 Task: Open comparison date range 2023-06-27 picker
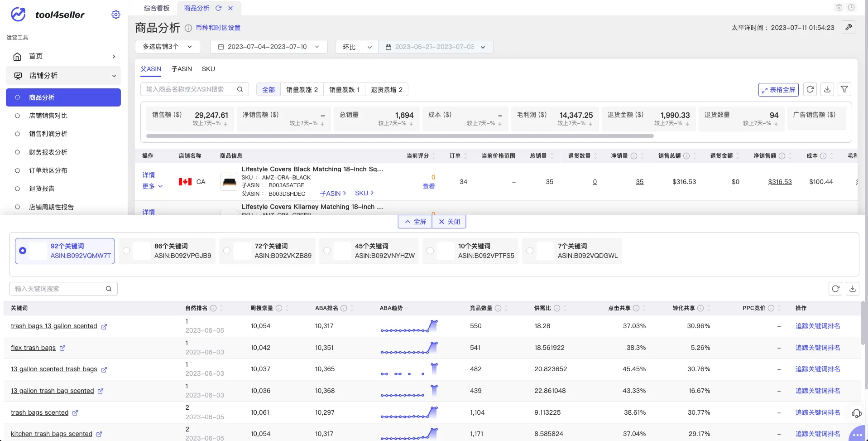tap(436, 47)
